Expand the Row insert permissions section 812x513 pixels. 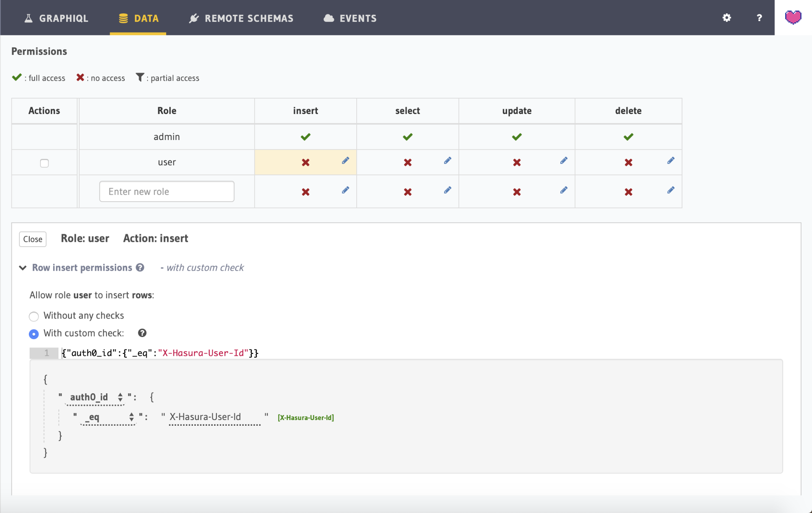point(22,267)
